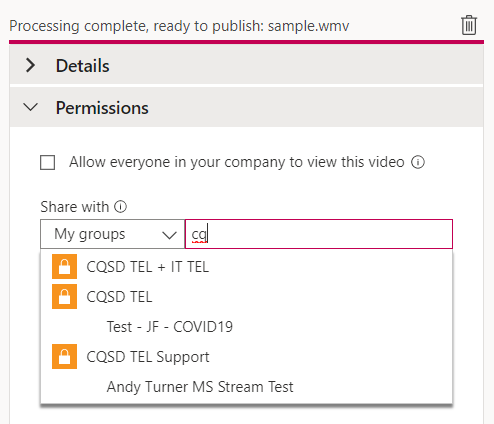Delete the sample.wmv upload with trash icon

(469, 25)
